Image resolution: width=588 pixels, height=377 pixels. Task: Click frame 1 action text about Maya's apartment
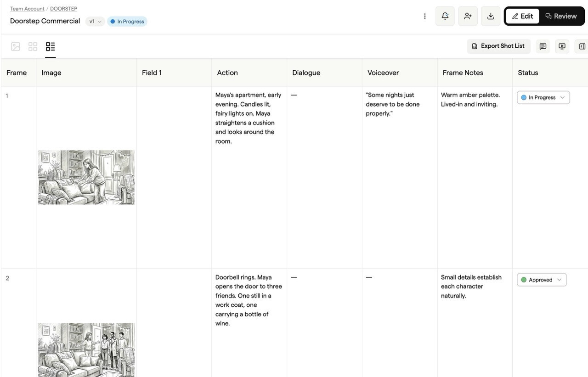249,118
